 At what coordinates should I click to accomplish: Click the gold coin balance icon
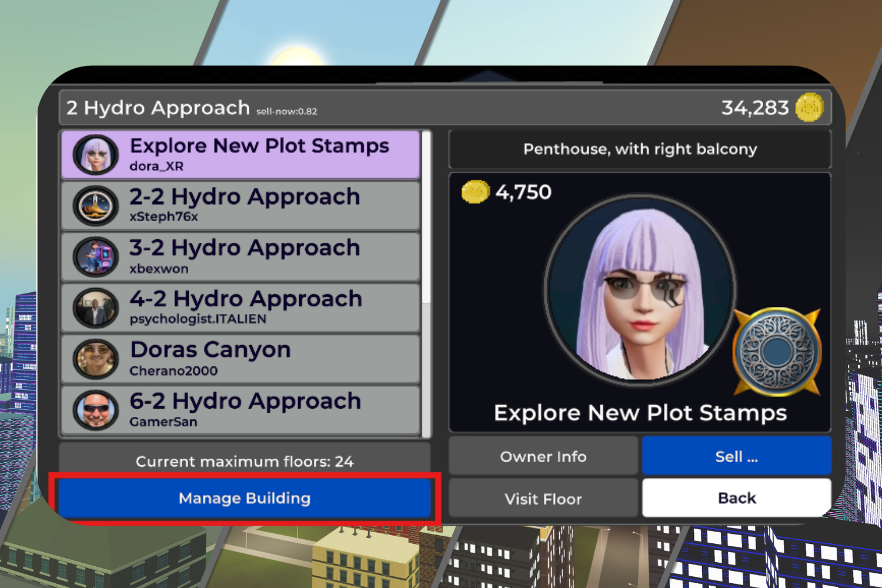(x=810, y=108)
